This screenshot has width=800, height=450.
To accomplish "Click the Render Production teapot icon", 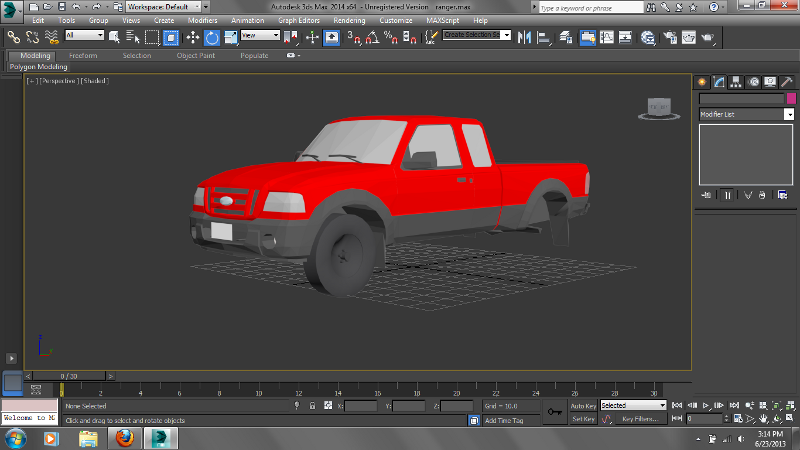I will click(x=708, y=37).
